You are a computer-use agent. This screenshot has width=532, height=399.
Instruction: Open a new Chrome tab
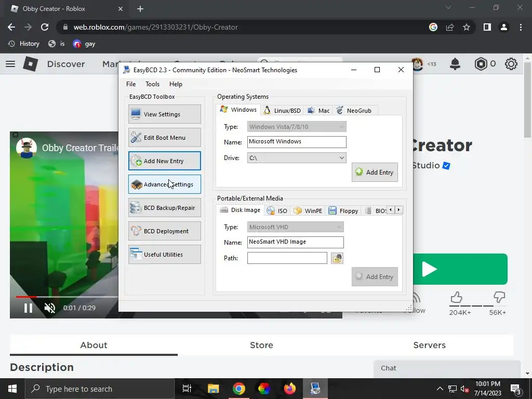(x=140, y=9)
